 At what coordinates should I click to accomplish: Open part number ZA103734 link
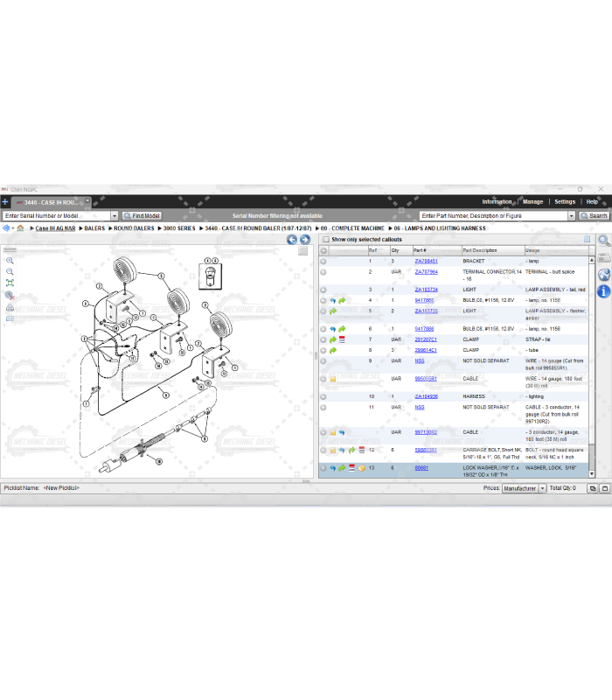click(x=426, y=290)
